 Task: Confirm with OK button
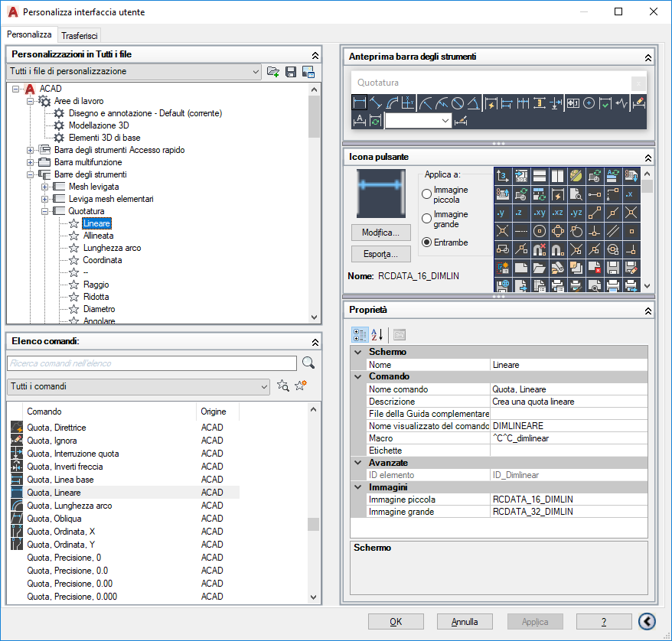396,622
